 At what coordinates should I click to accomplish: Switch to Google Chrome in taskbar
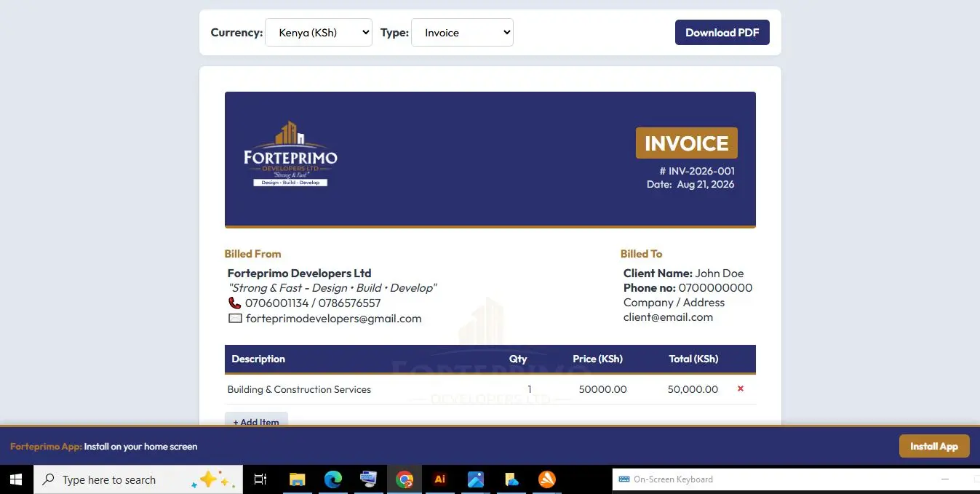coord(405,479)
